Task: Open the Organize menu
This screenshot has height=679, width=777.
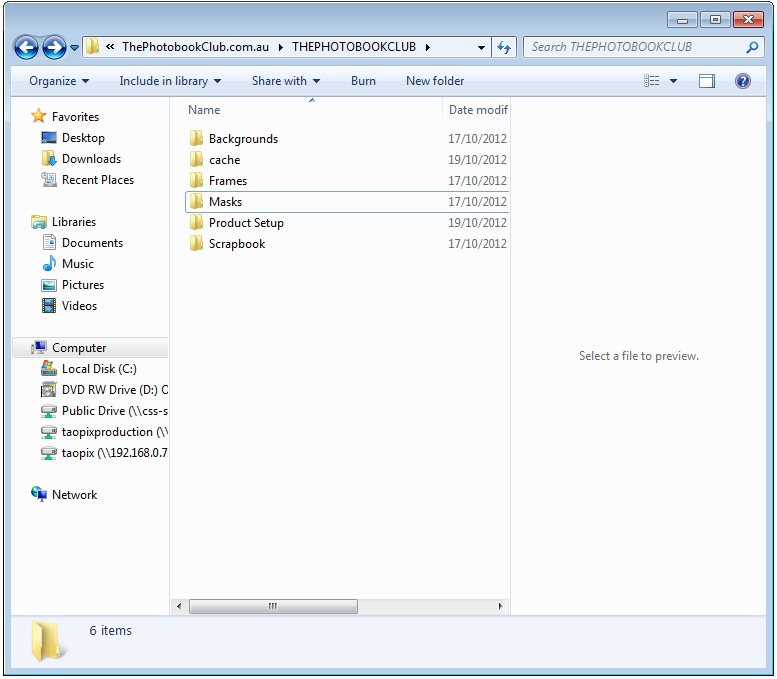Action: click(x=59, y=81)
